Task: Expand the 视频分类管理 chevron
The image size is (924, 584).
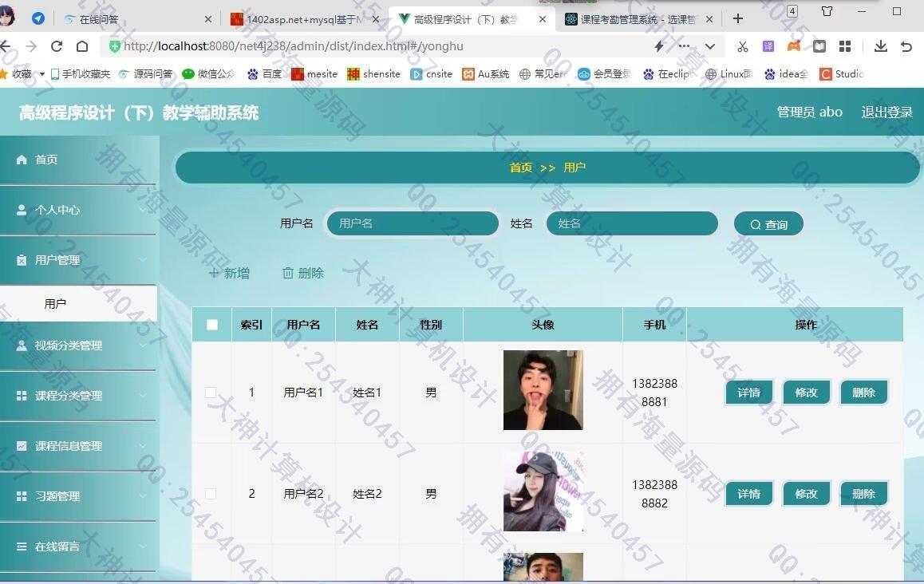Action: 143,345
